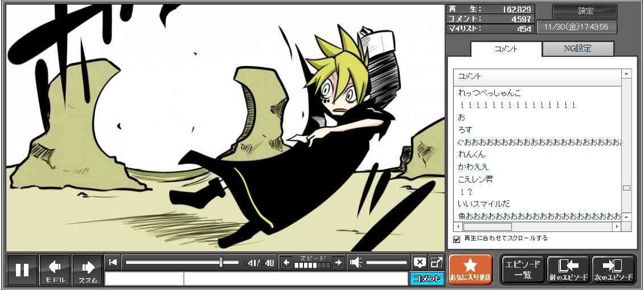Go to the next episode

pos(613,270)
